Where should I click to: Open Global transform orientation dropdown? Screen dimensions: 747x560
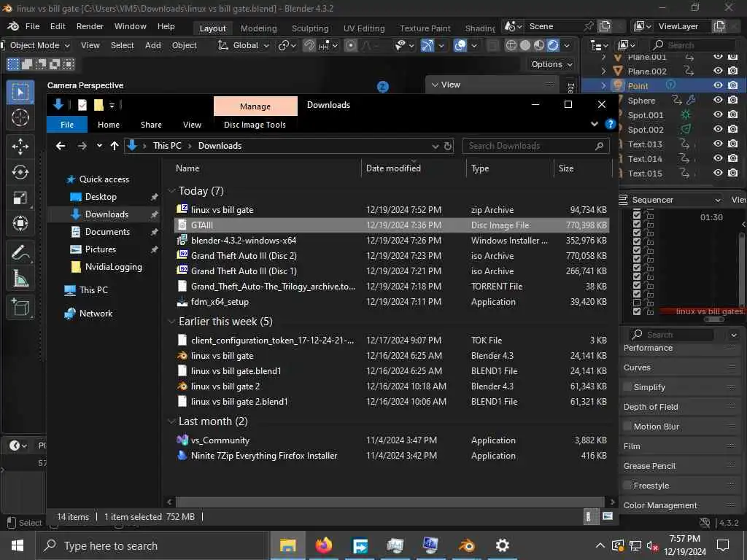[x=244, y=46]
